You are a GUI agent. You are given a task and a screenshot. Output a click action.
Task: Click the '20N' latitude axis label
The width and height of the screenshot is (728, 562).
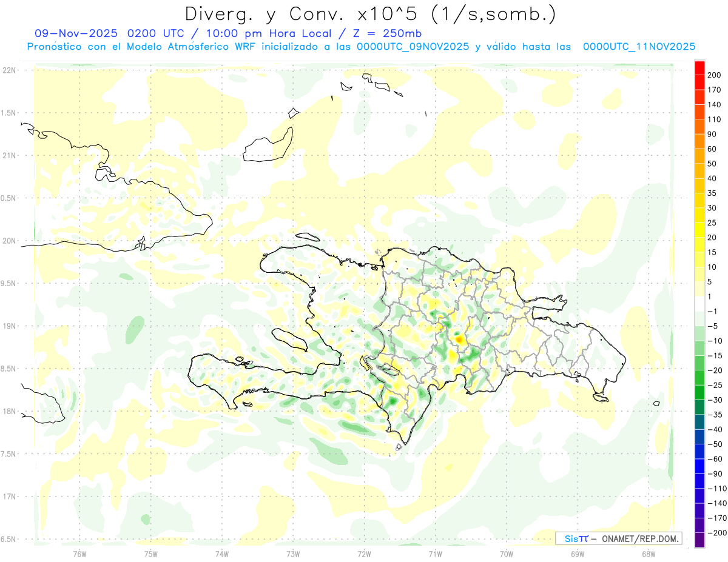click(x=8, y=241)
